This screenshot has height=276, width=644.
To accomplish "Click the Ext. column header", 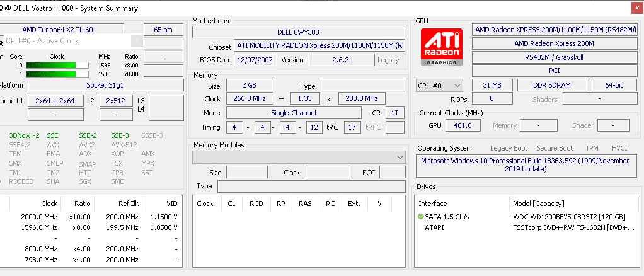I will pyautogui.click(x=354, y=204).
